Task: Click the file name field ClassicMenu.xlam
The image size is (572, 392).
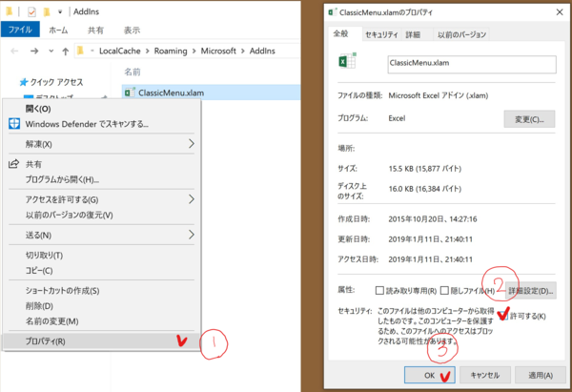Action: 472,64
